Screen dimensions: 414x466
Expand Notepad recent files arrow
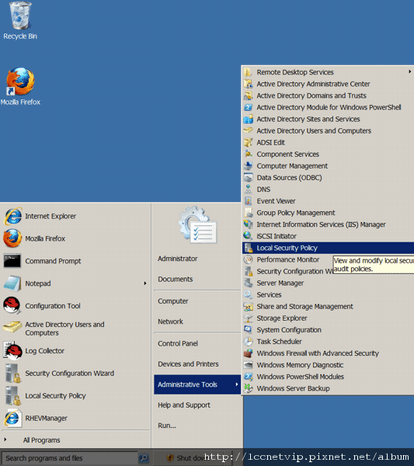pos(145,283)
